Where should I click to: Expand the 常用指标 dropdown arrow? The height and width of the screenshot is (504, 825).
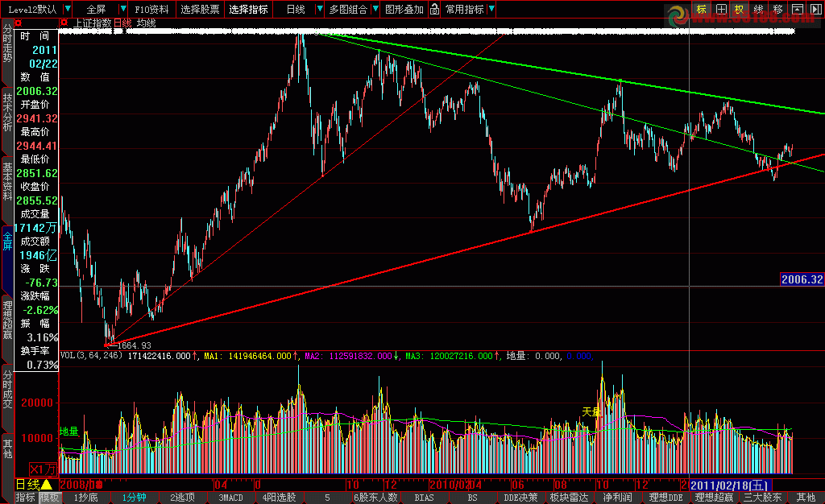coord(491,9)
